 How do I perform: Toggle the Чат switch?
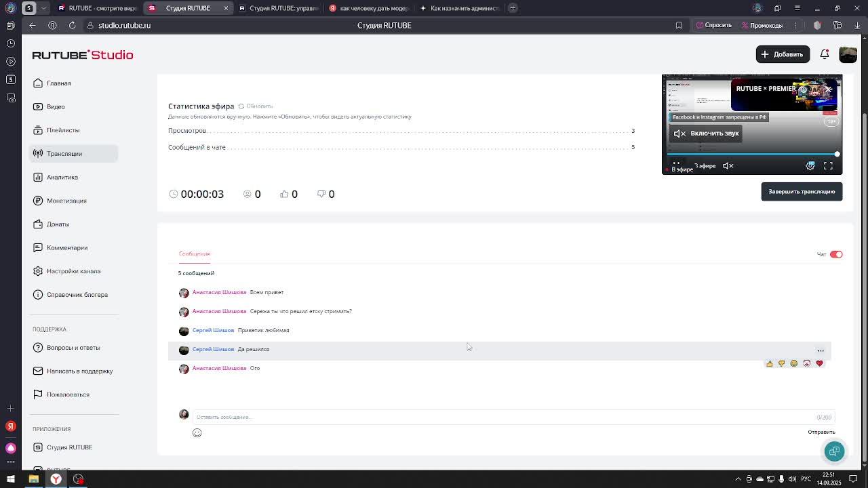click(836, 254)
